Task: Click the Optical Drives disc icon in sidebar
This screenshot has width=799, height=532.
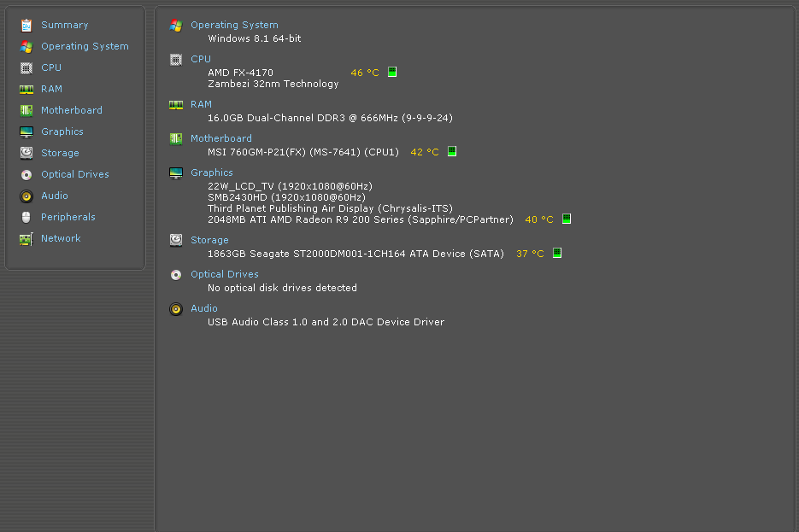Action: (26, 174)
